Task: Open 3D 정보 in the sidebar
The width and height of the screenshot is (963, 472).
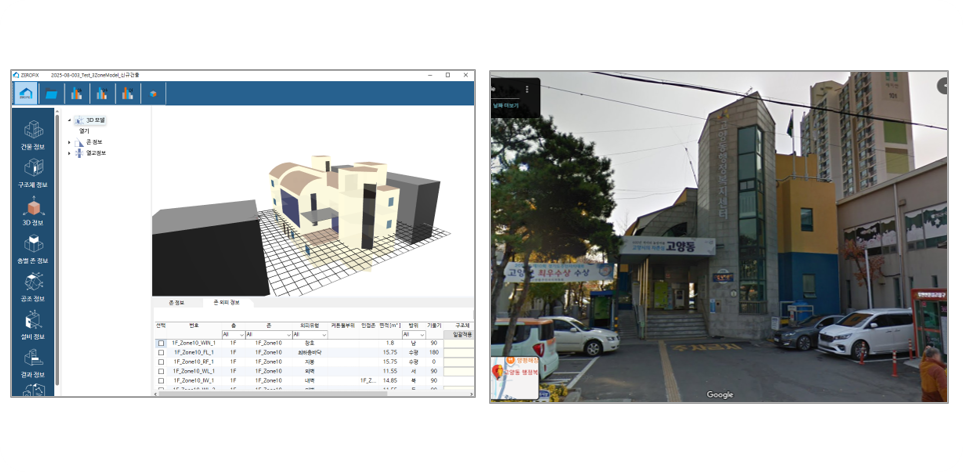Action: 33,211
